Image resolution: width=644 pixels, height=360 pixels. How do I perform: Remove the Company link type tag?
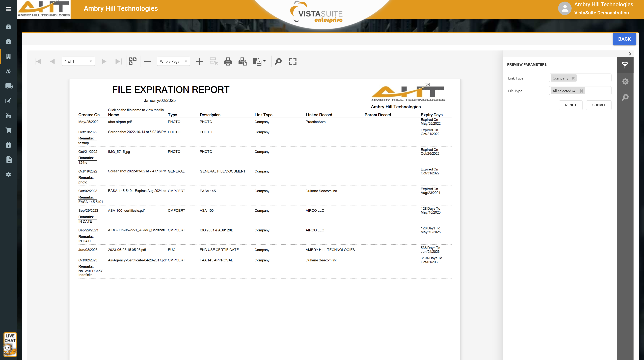573,78
